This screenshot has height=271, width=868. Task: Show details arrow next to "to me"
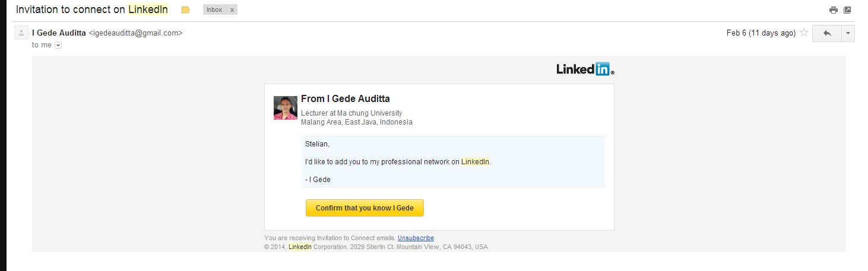[x=58, y=45]
